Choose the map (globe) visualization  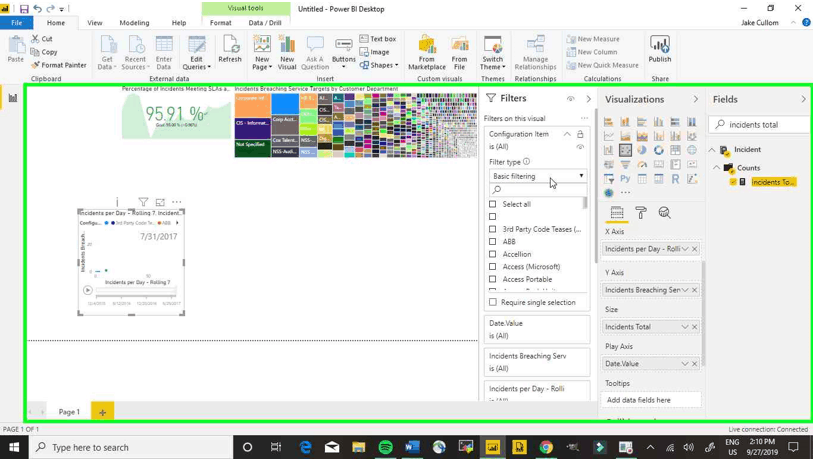(x=691, y=150)
